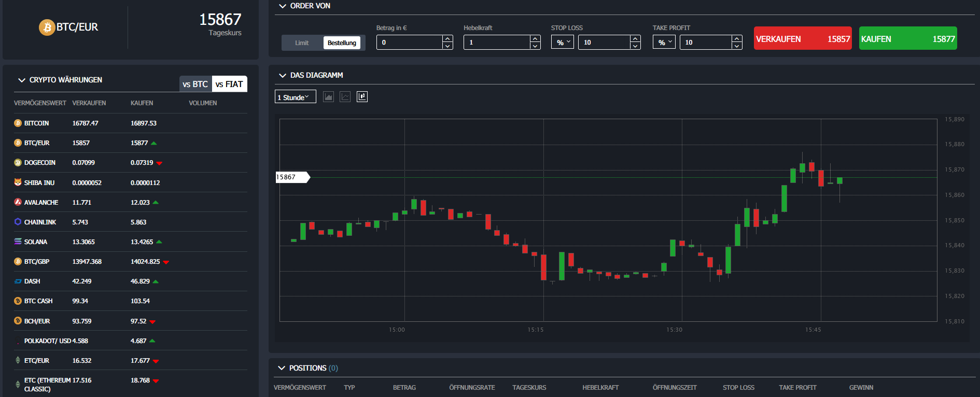
Task: Click the red VERKAUFEN 15857 button
Action: (x=803, y=38)
